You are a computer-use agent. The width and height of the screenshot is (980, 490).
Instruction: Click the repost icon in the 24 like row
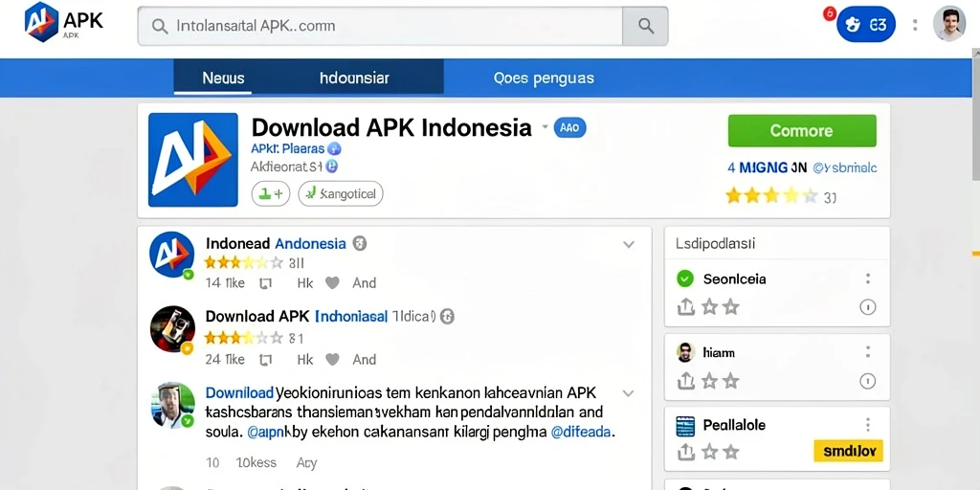pos(266,360)
